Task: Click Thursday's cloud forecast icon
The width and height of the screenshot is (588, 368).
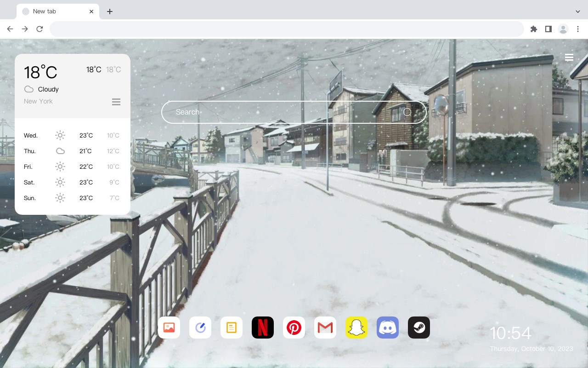Action: pos(60,151)
